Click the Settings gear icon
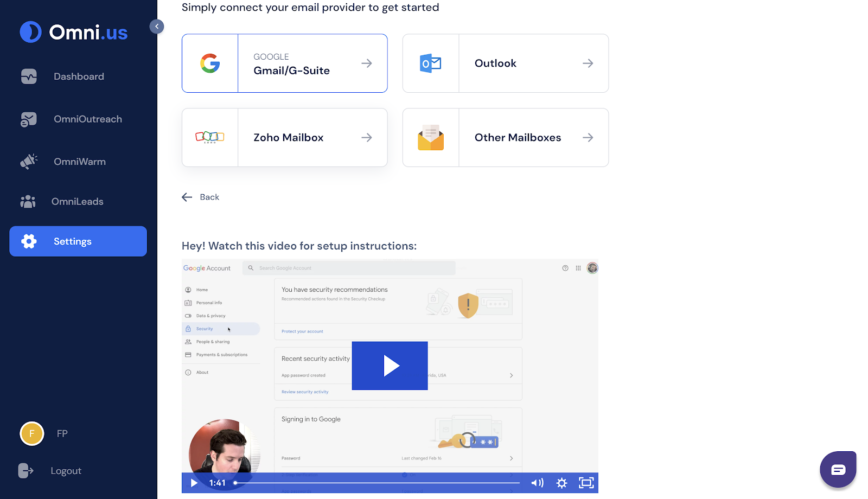 [x=29, y=241]
